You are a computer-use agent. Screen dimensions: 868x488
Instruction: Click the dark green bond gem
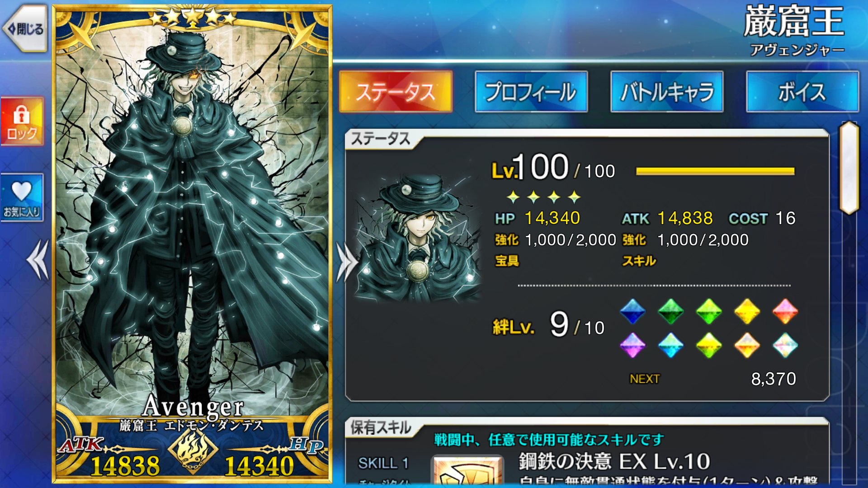click(670, 311)
